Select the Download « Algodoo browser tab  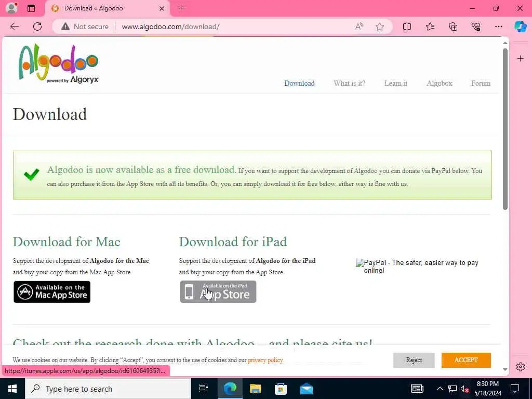pyautogui.click(x=107, y=8)
